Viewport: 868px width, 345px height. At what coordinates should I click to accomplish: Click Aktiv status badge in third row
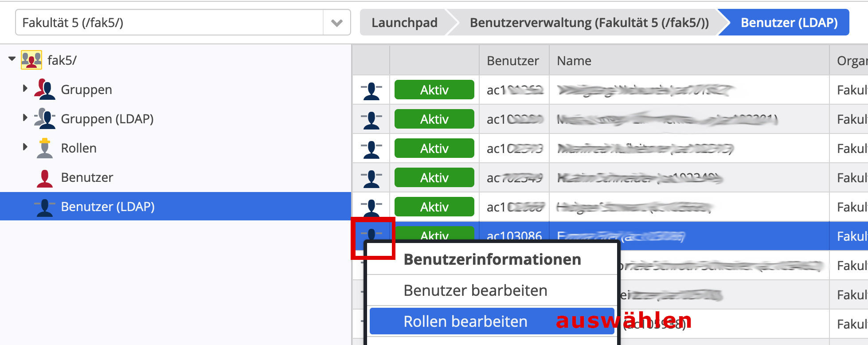434,149
